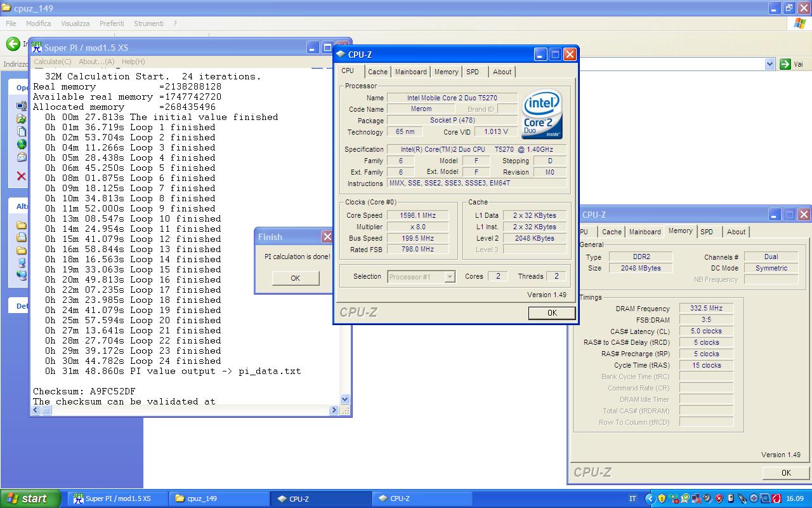Select SPD tab in front CPU-Z
The height and width of the screenshot is (508, 812).
tap(473, 72)
